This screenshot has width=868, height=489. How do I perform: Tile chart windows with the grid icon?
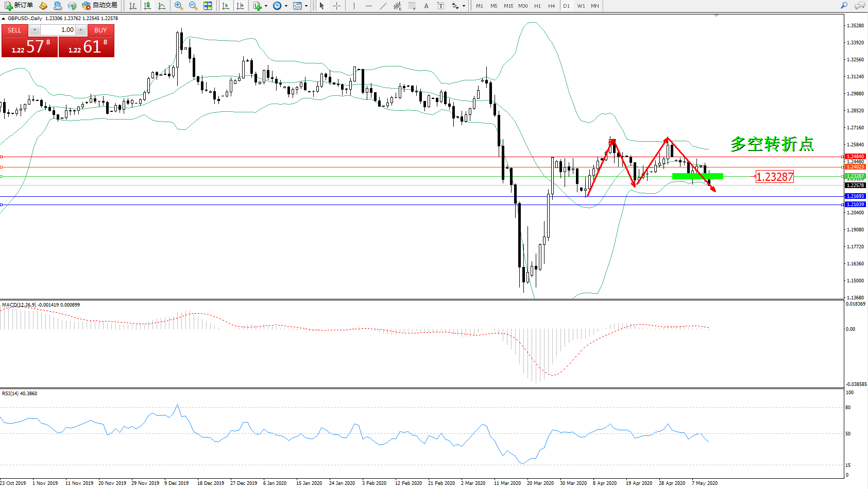point(208,6)
